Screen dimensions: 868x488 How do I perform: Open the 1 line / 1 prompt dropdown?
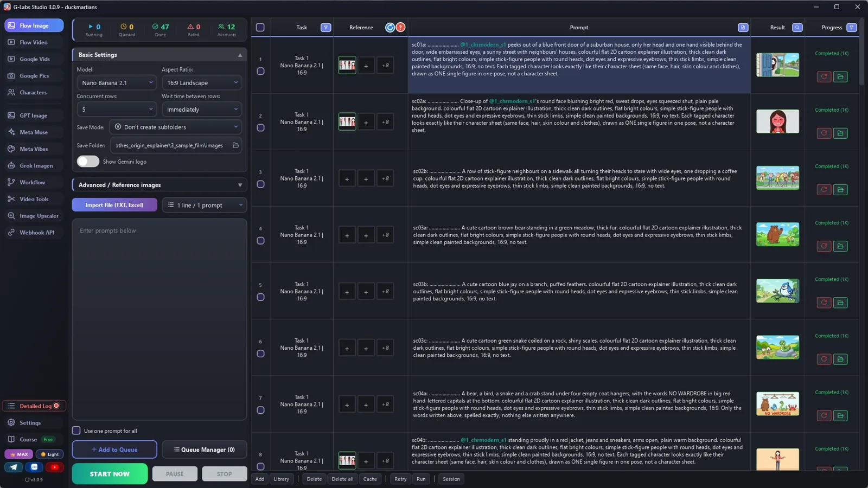point(205,205)
